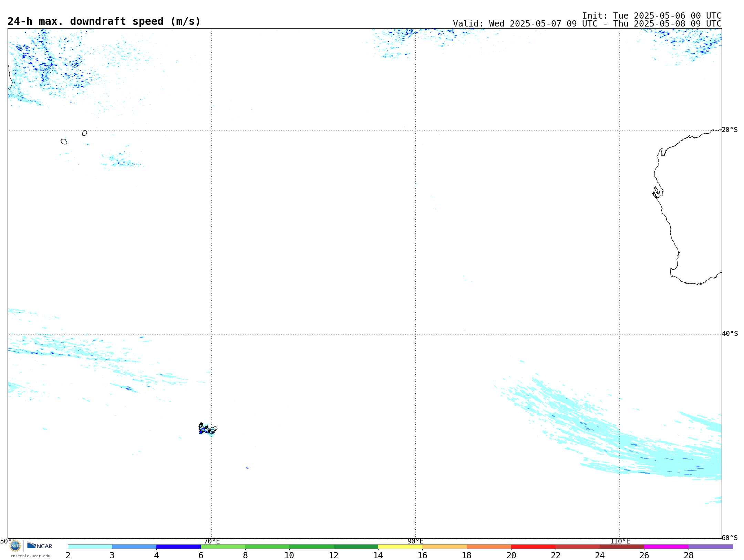
Task: Select the brown 24–26 m/s swatch
Action: click(x=622, y=547)
